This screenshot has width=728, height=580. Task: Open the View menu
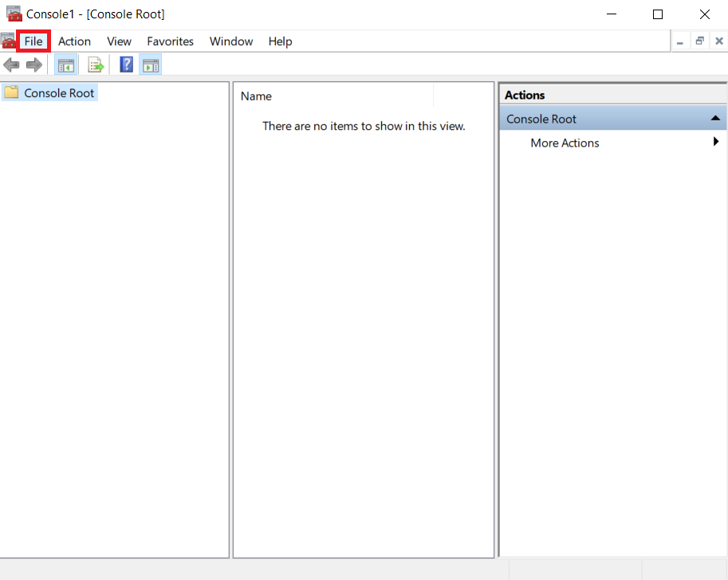pyautogui.click(x=119, y=41)
